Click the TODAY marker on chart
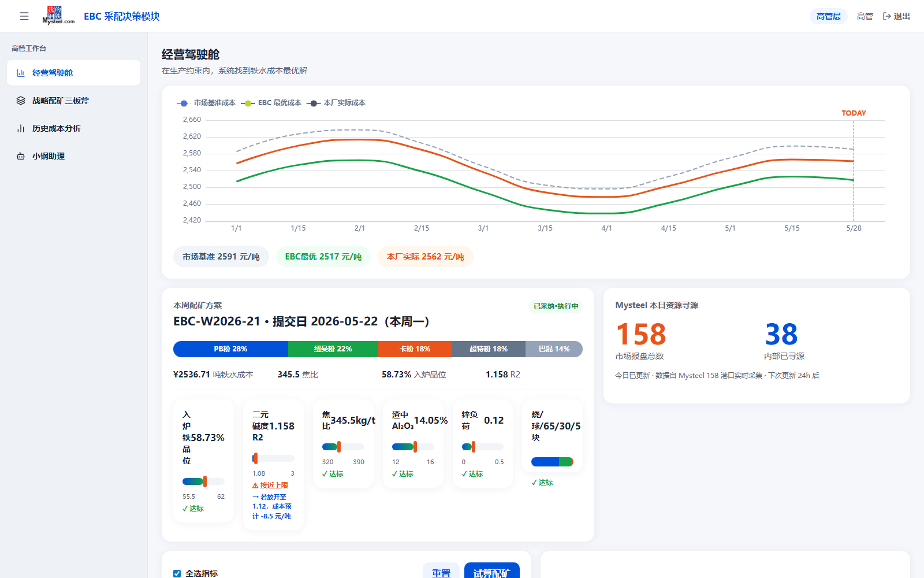 [854, 113]
